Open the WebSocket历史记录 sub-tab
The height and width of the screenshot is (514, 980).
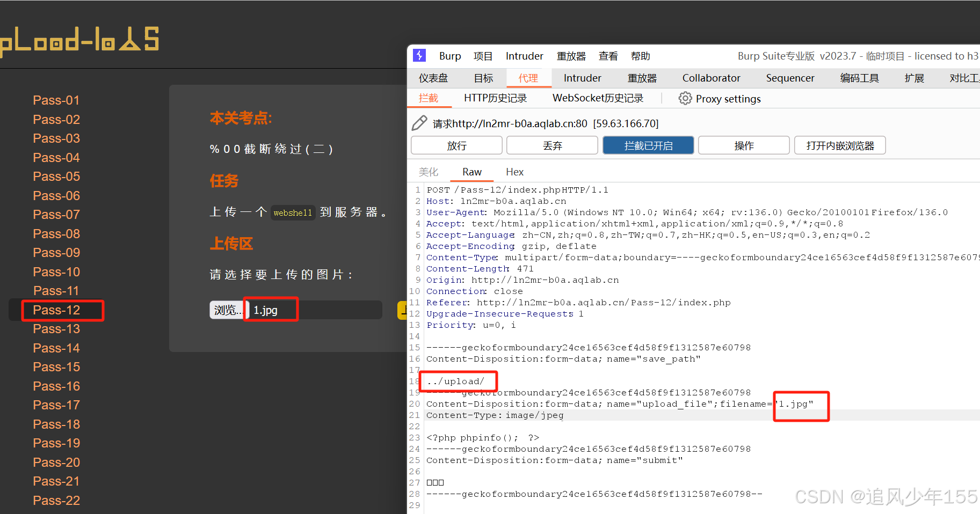[598, 98]
